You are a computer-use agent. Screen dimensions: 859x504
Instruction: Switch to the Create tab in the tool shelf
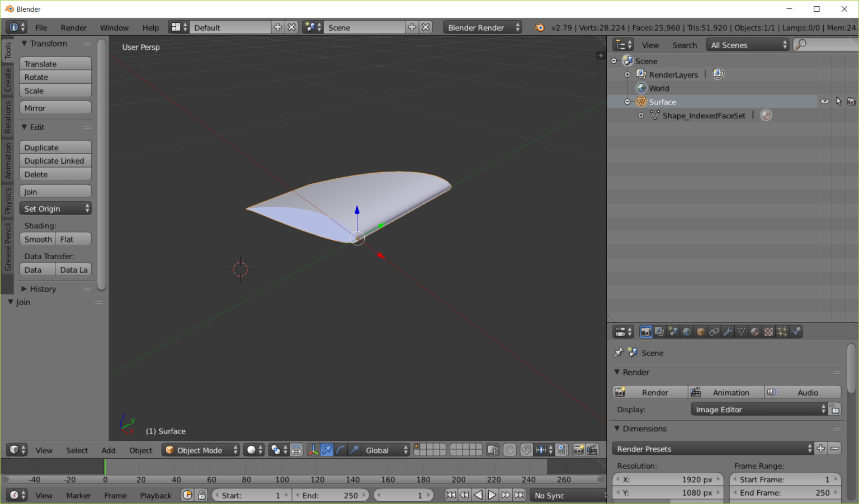tap(8, 82)
